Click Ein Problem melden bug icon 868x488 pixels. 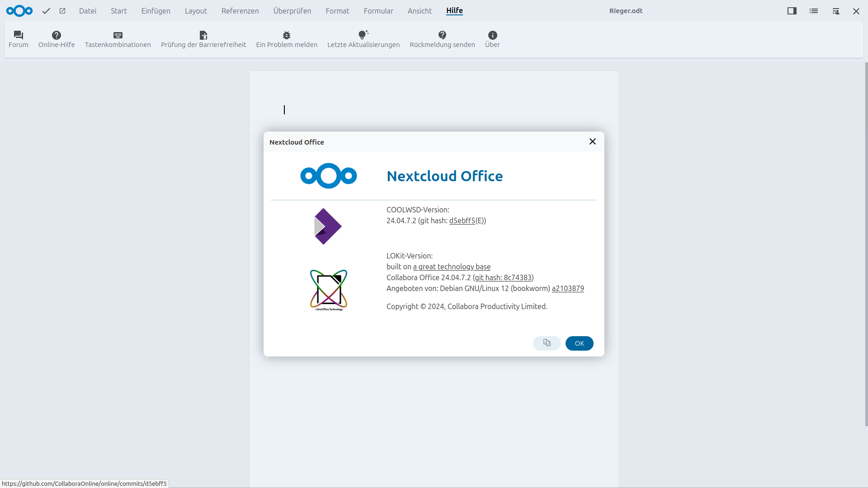point(287,39)
